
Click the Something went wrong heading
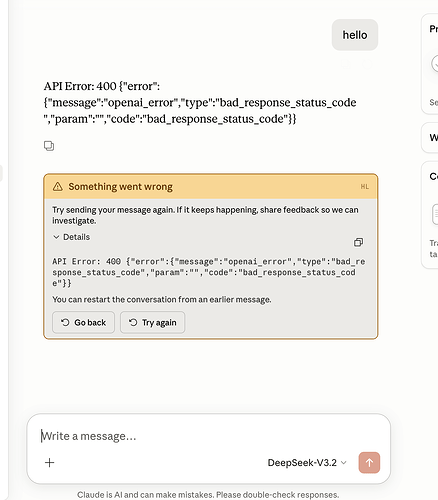120,187
